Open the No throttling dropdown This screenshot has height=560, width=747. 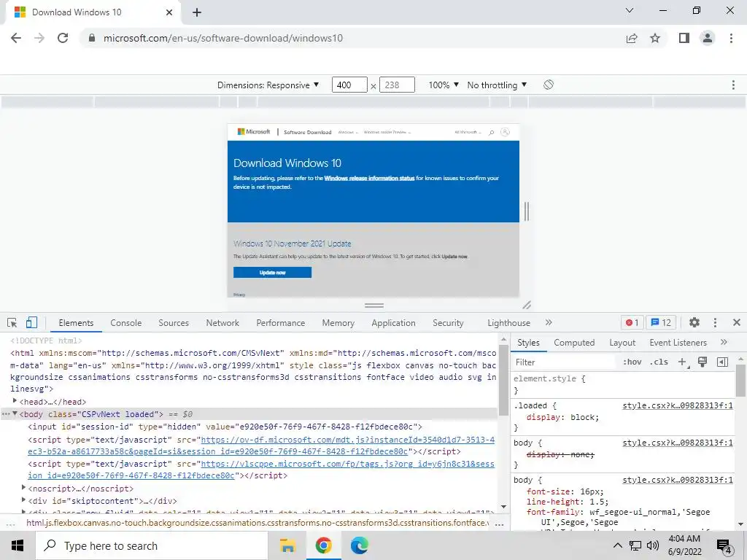coord(497,85)
